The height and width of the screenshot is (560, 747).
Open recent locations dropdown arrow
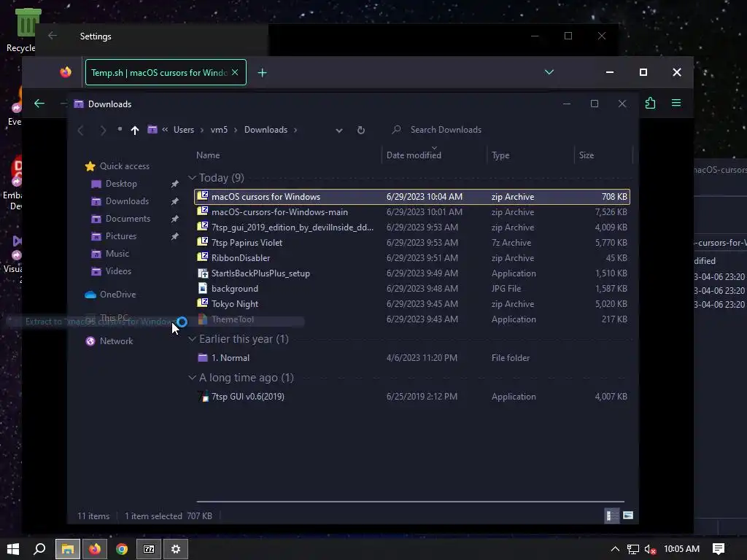(120, 129)
